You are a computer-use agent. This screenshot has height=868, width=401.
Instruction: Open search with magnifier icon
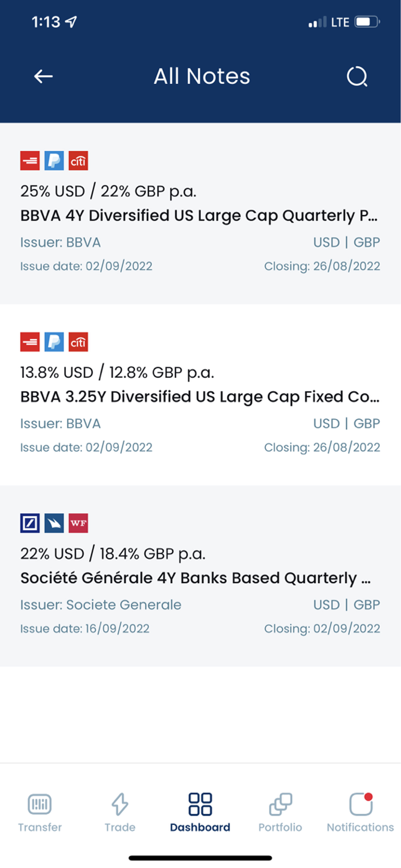pos(357,77)
